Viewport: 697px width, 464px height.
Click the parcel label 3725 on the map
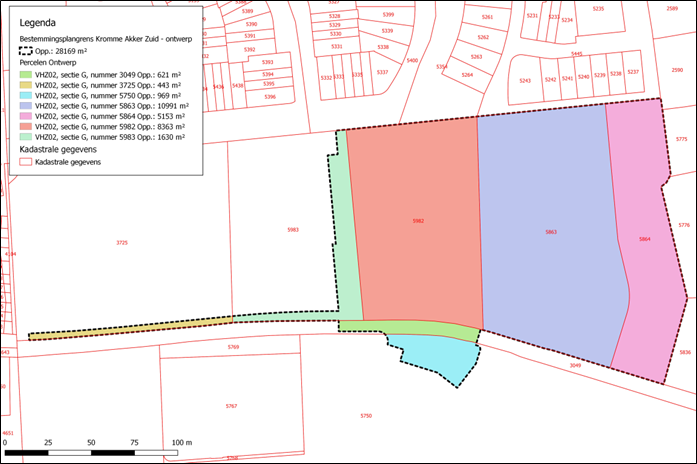click(x=121, y=243)
